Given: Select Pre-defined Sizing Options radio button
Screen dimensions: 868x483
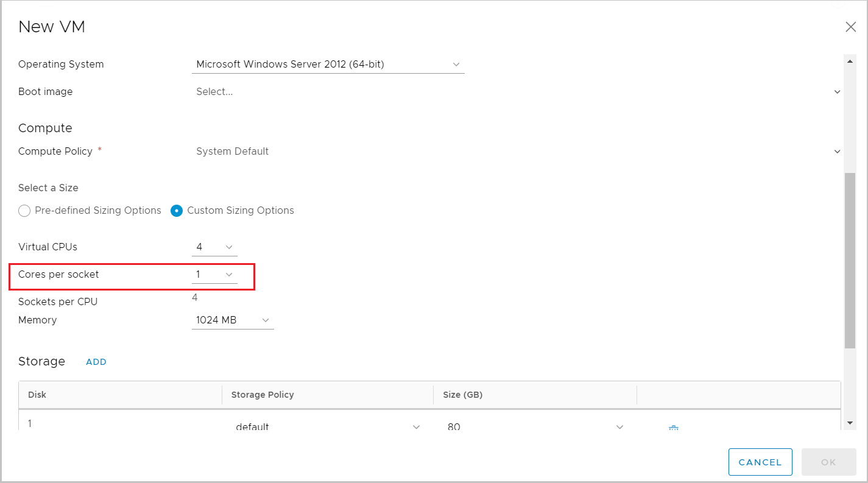Looking at the screenshot, I should coord(24,211).
